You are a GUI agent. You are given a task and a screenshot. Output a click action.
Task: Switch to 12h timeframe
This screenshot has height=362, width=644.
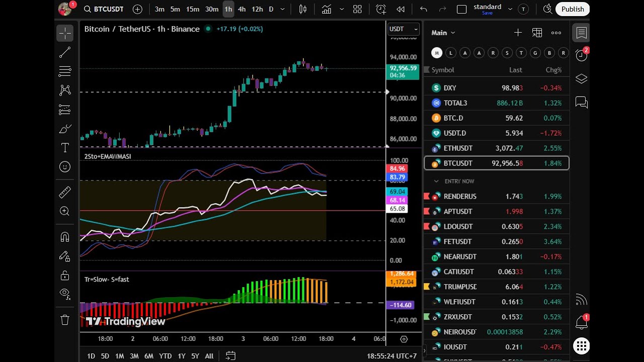coord(257,9)
